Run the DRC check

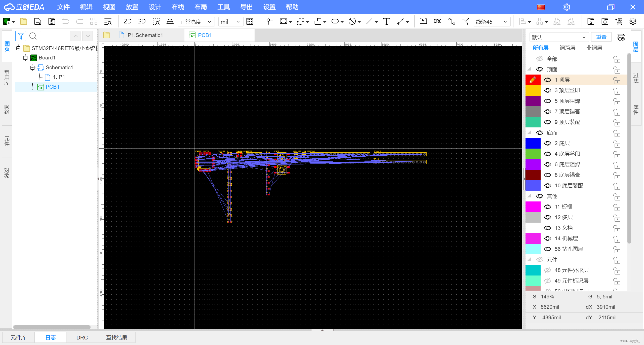pos(437,22)
